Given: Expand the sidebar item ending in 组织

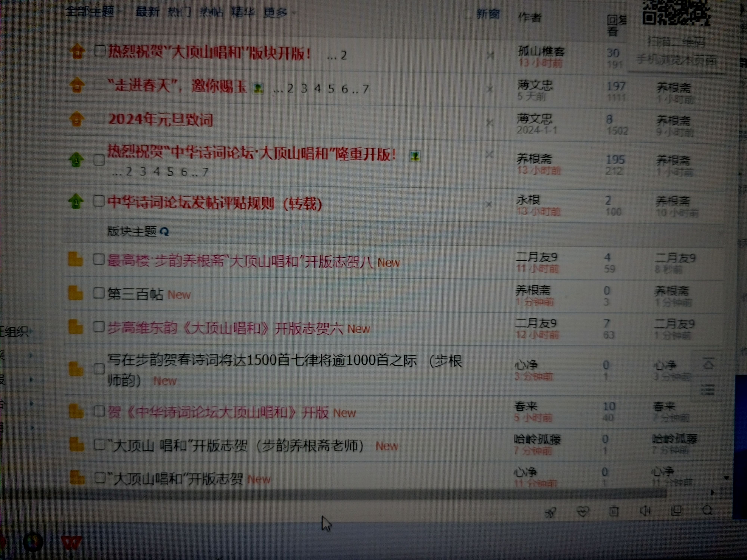Looking at the screenshot, I should [17, 332].
